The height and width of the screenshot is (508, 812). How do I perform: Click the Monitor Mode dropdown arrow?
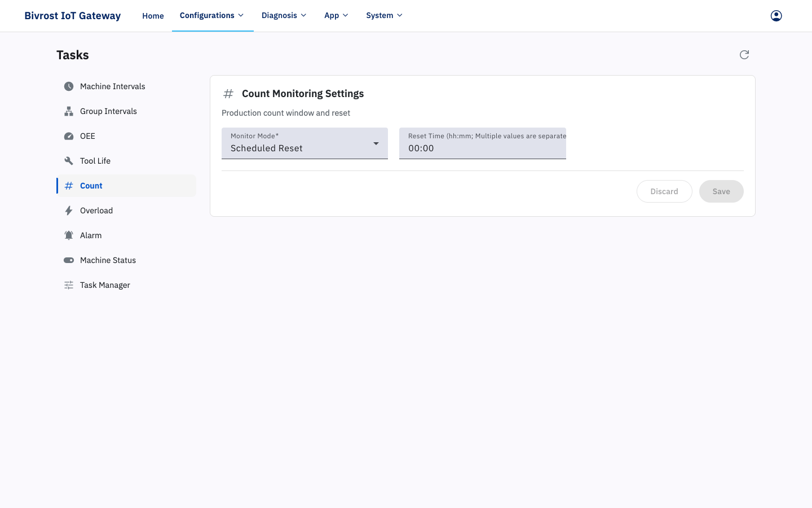tap(376, 143)
